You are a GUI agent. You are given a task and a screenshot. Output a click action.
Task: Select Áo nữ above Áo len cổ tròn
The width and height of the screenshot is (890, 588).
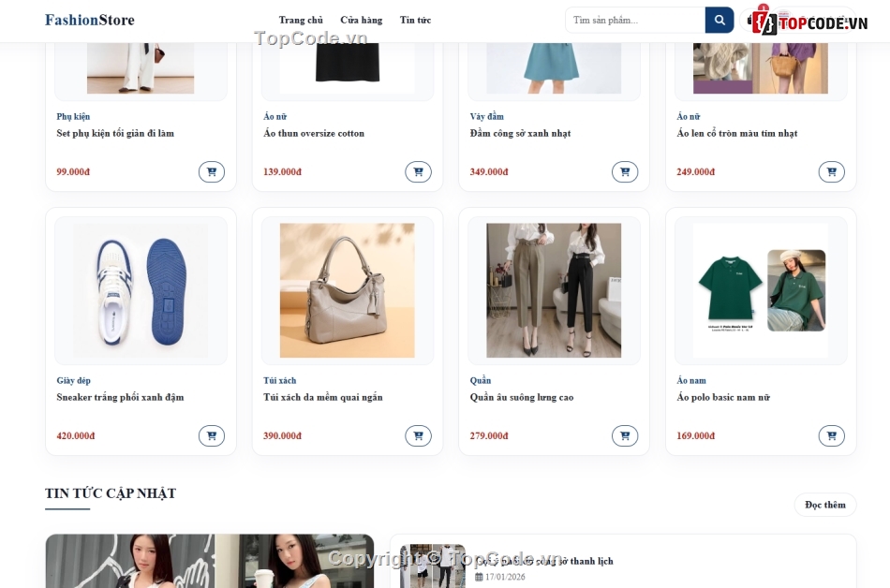click(x=688, y=116)
